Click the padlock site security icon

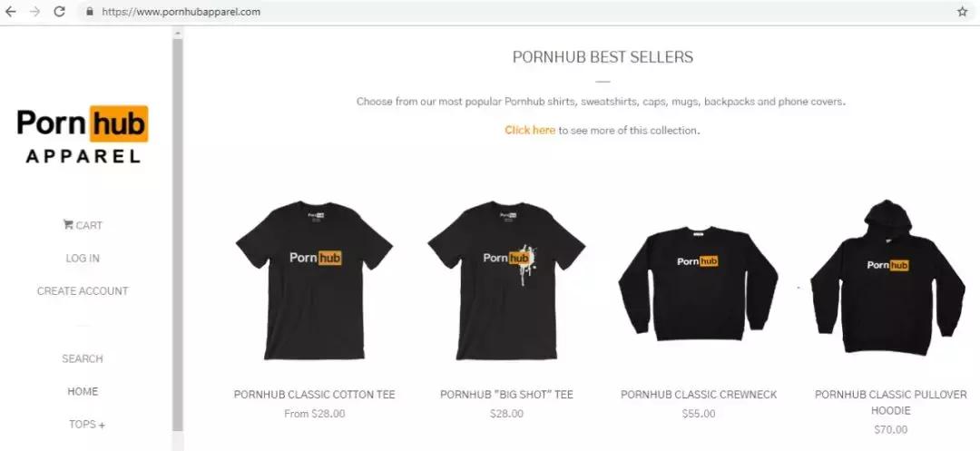click(x=90, y=11)
